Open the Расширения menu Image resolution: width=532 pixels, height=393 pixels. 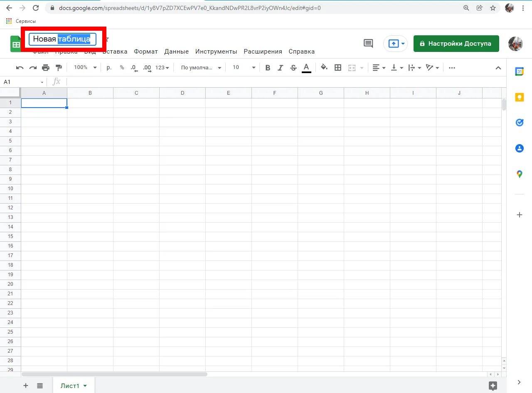click(263, 52)
